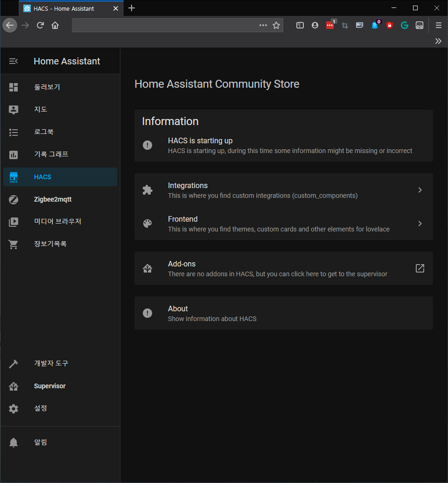The width and height of the screenshot is (448, 483).
Task: Click the settings gear icon
Action: [x=14, y=409]
